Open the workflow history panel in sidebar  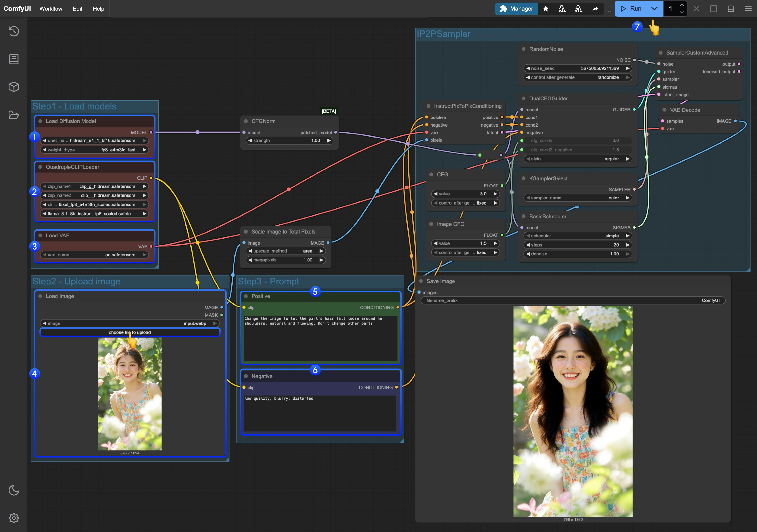click(x=14, y=31)
